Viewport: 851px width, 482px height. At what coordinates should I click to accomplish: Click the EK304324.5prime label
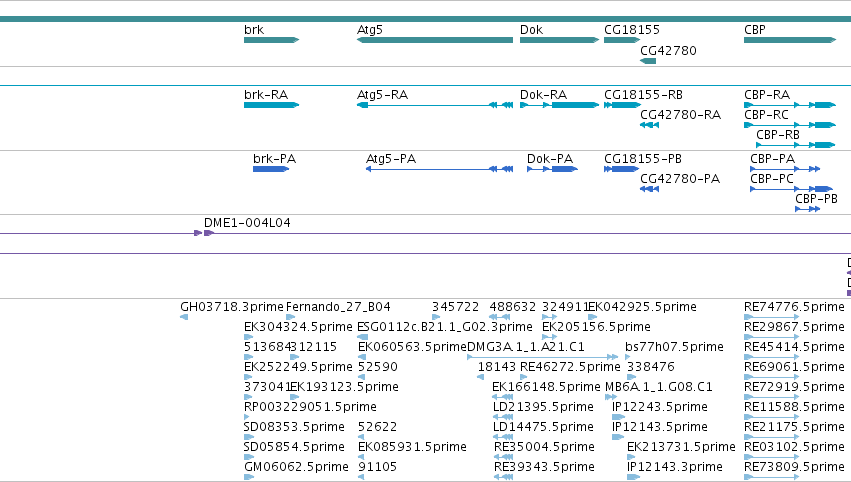click(x=299, y=327)
